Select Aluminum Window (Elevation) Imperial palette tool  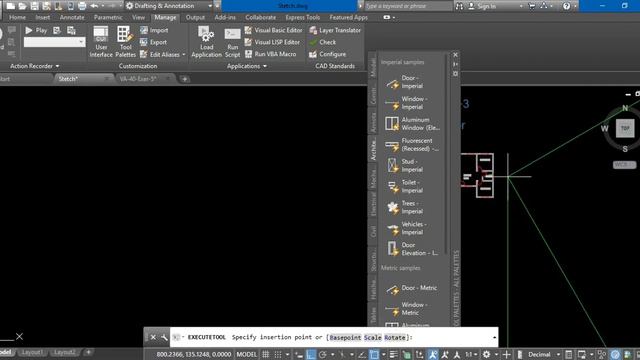pos(413,124)
